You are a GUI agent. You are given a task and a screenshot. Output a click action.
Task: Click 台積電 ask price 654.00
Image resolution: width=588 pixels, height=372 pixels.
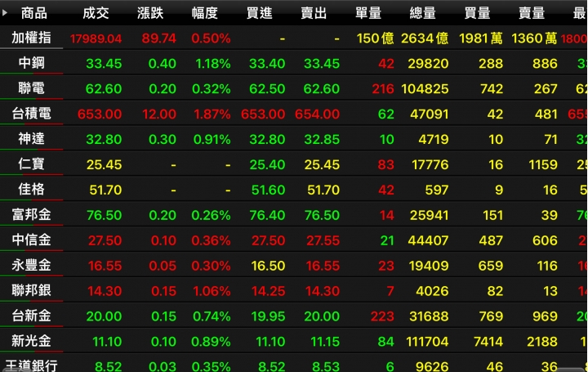click(x=317, y=114)
